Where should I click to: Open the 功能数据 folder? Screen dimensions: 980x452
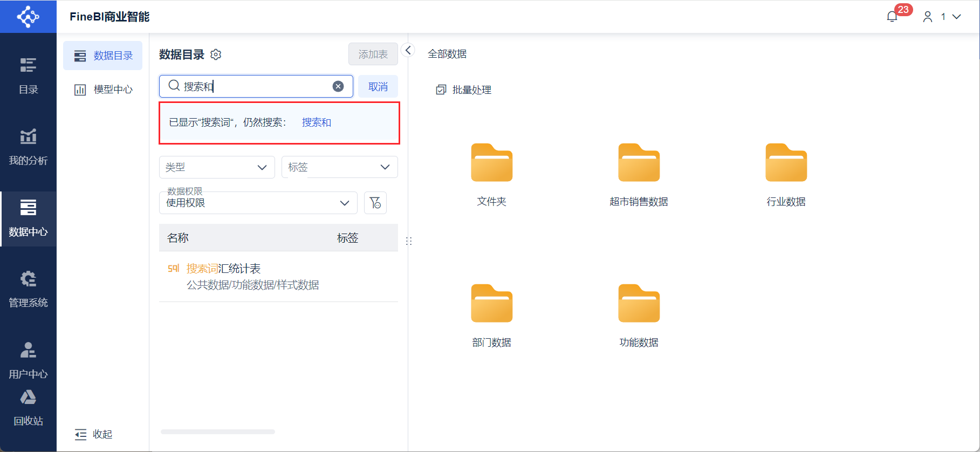pos(639,316)
